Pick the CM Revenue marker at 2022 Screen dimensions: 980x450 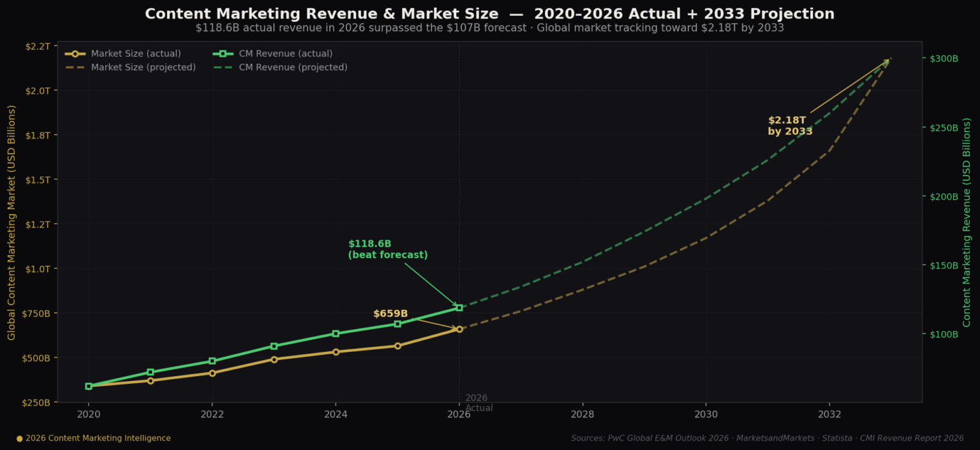coord(212,361)
